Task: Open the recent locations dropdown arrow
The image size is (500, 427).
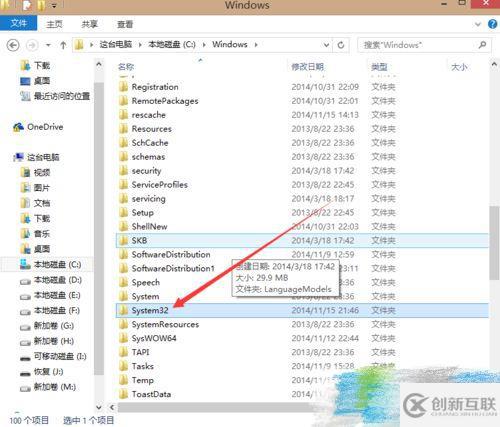Action: [48, 45]
